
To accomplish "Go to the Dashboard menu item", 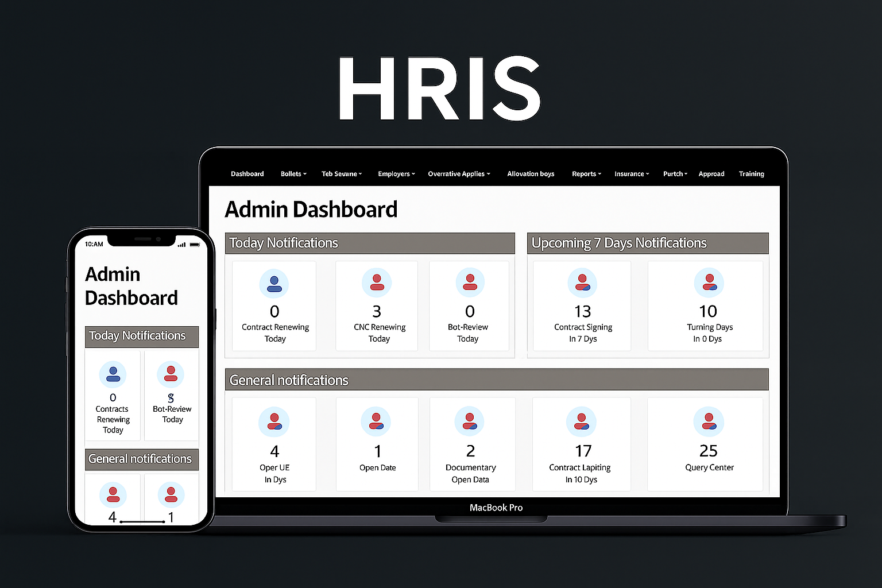I will coord(247,174).
